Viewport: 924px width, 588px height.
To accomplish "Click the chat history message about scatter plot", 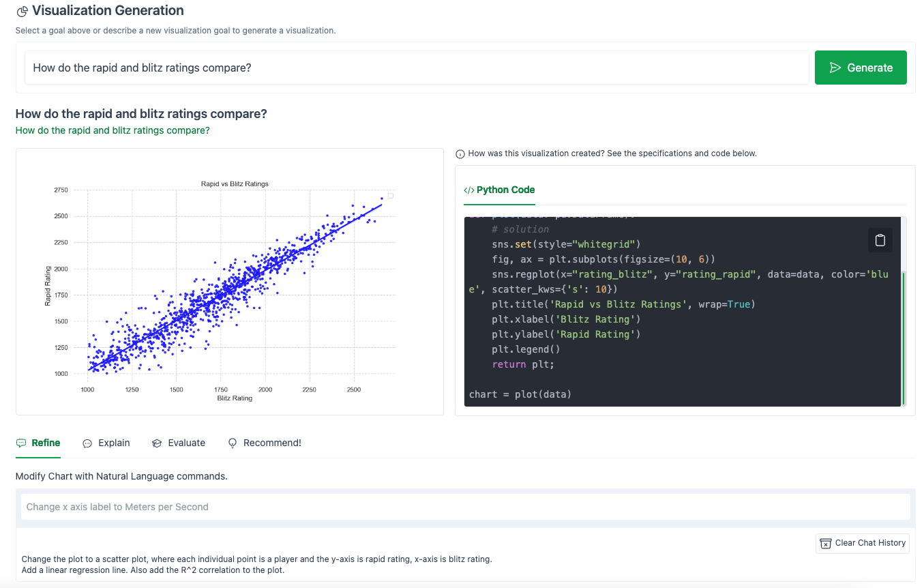I will [256, 564].
